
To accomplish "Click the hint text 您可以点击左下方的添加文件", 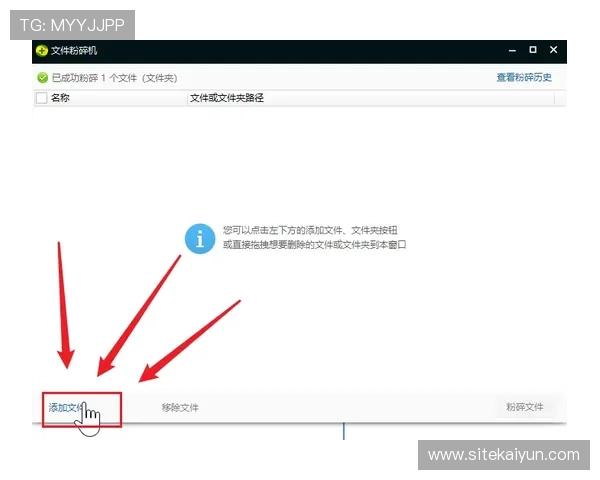I will [310, 230].
